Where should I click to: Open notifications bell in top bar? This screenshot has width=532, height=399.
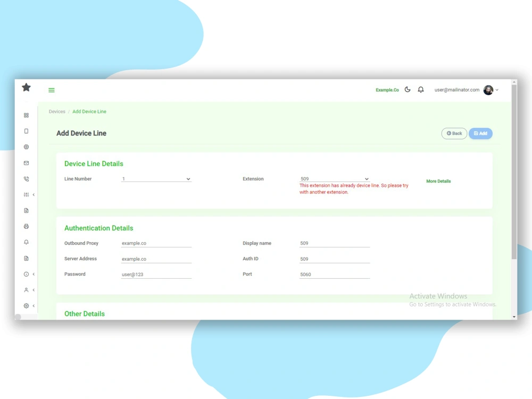click(x=421, y=89)
